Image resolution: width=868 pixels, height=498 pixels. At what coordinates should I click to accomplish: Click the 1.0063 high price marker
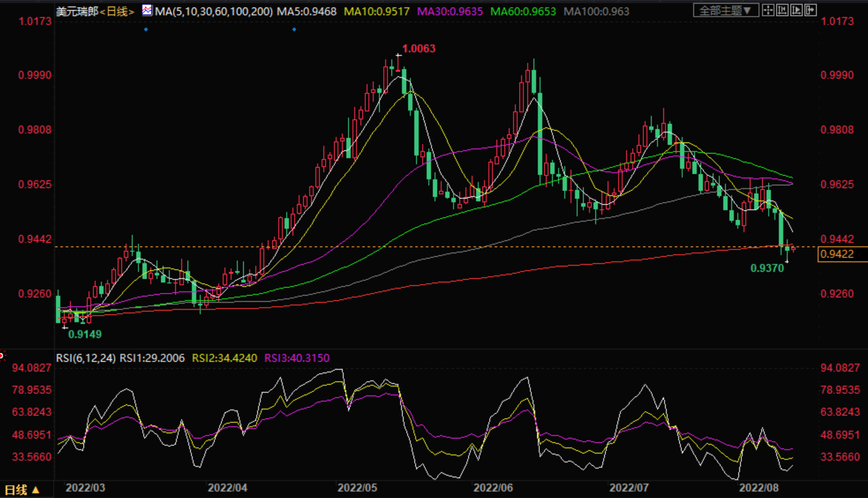coord(418,49)
